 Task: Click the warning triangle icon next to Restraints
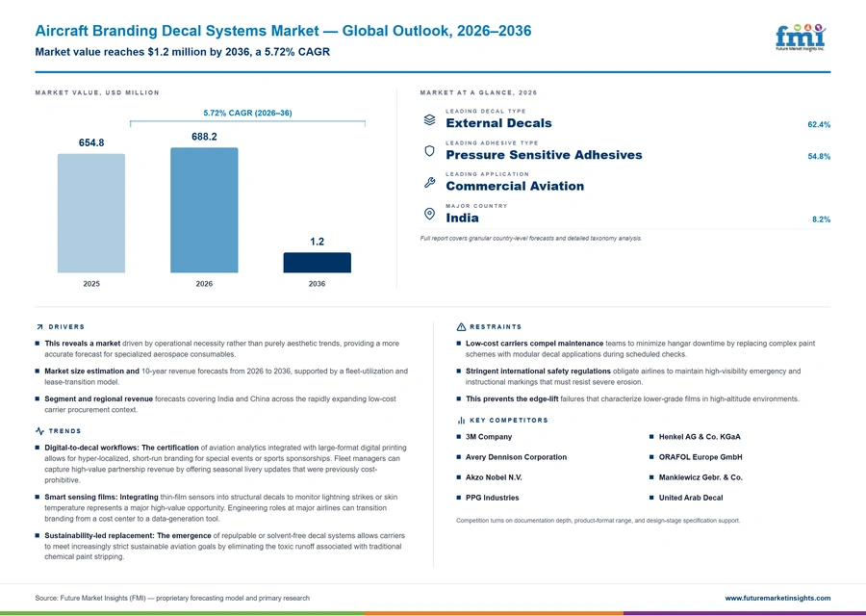pos(461,327)
